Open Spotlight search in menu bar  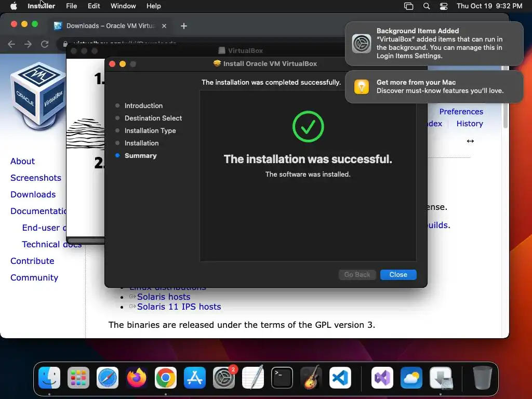427,6
